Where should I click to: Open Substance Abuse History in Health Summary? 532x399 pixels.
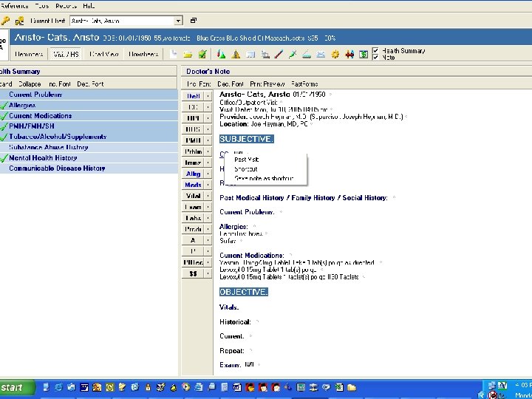click(48, 147)
